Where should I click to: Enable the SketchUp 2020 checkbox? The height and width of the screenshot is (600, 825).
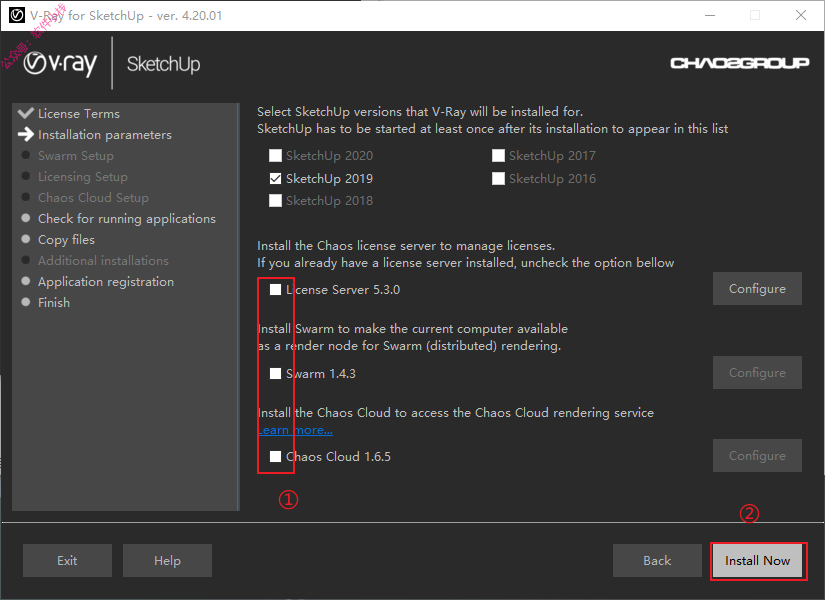(275, 156)
